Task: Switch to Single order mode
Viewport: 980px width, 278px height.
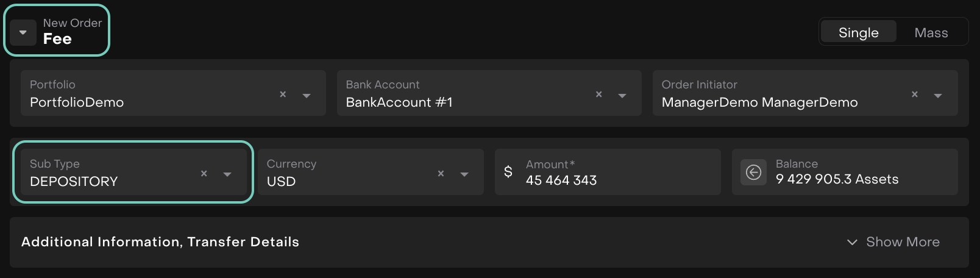Action: coord(858,33)
